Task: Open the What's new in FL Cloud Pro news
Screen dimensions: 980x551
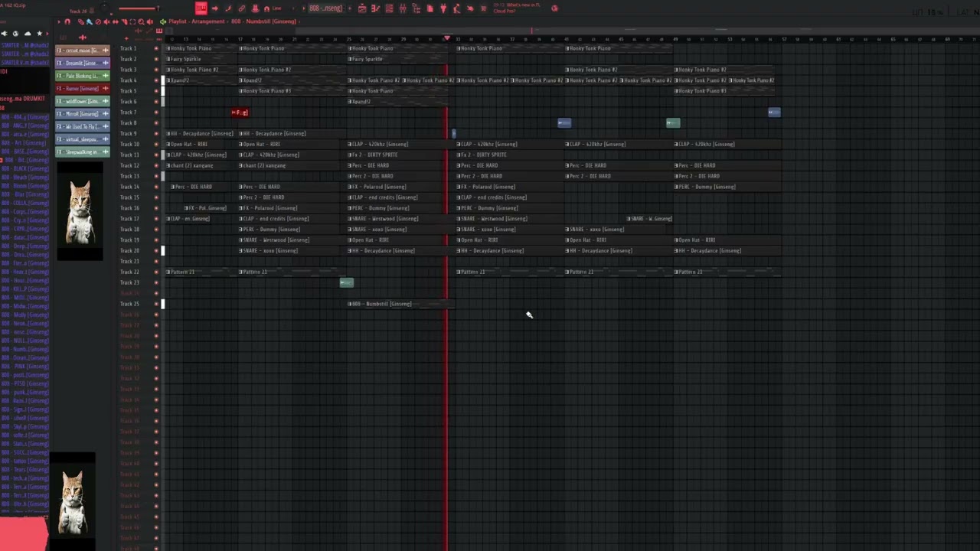Action: click(518, 8)
